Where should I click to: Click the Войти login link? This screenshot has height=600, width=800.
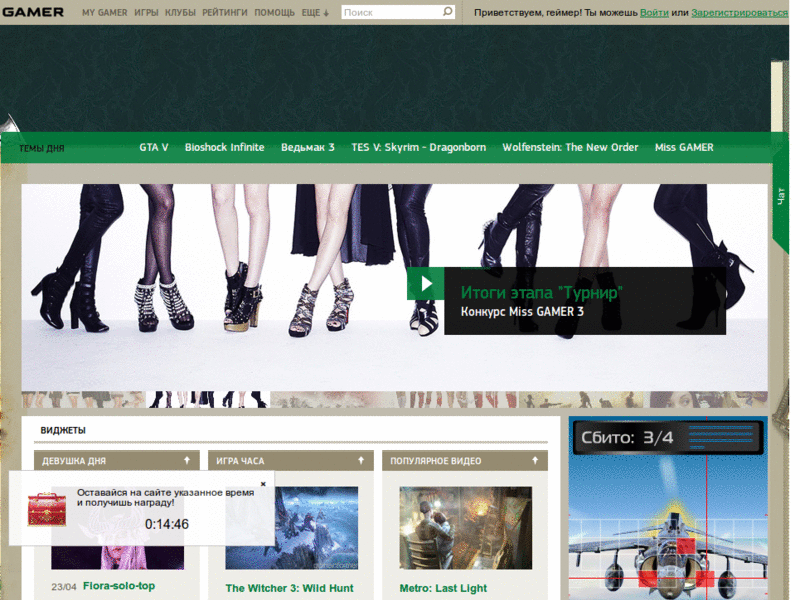pyautogui.click(x=654, y=12)
